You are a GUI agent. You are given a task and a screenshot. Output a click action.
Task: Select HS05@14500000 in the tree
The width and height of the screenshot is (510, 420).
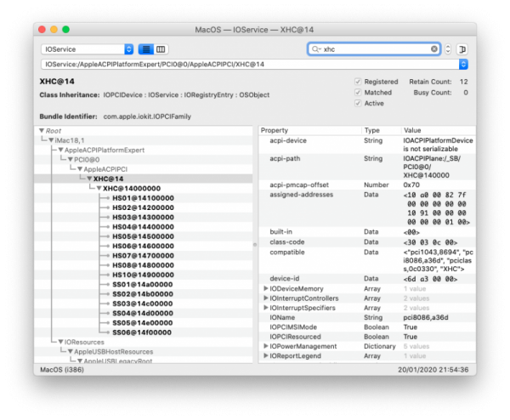point(143,236)
